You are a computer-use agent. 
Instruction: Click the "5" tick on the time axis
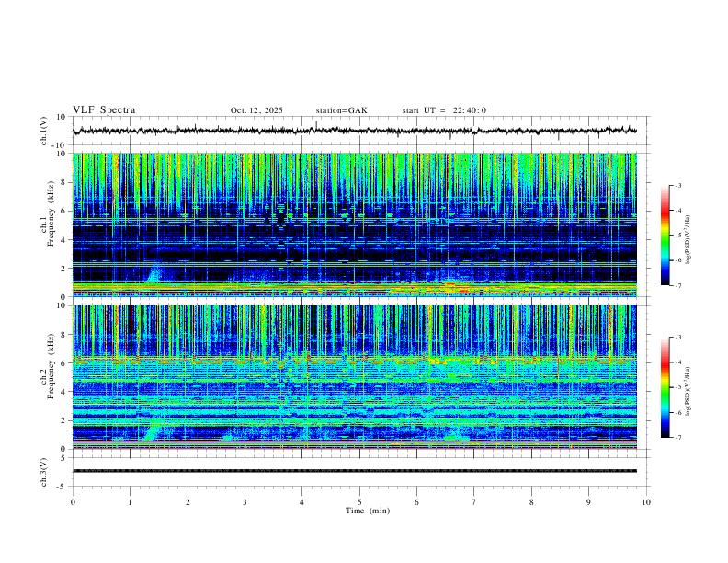coord(359,502)
